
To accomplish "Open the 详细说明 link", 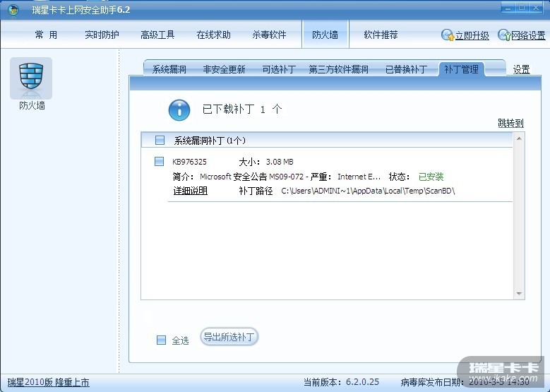I will (191, 191).
